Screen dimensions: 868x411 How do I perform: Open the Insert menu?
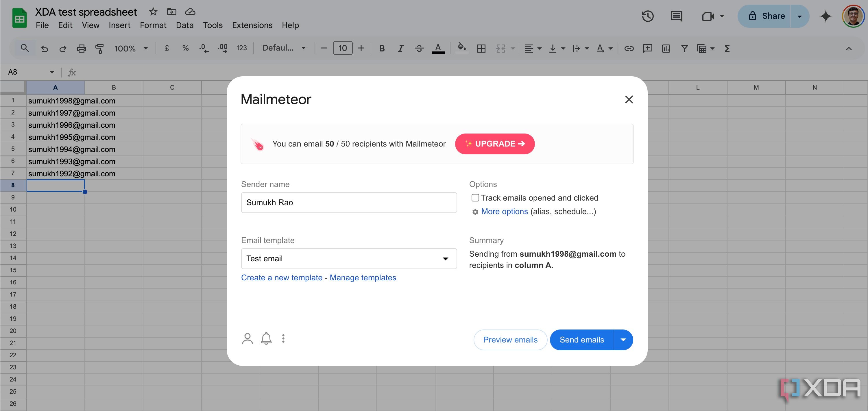coord(119,25)
